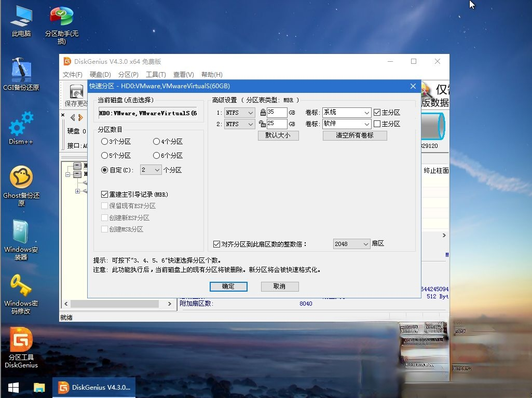Viewport: 532px width, 398px height.
Task: Launch the Dism++ desktop icon
Action: (21, 128)
